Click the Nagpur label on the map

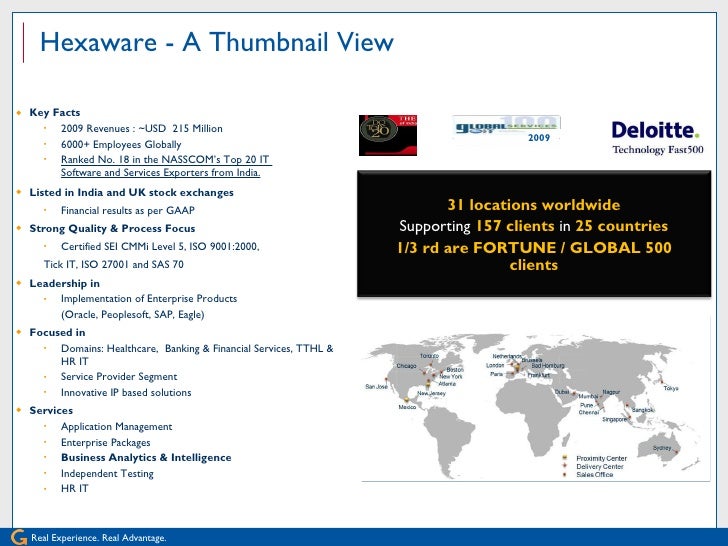click(x=611, y=392)
